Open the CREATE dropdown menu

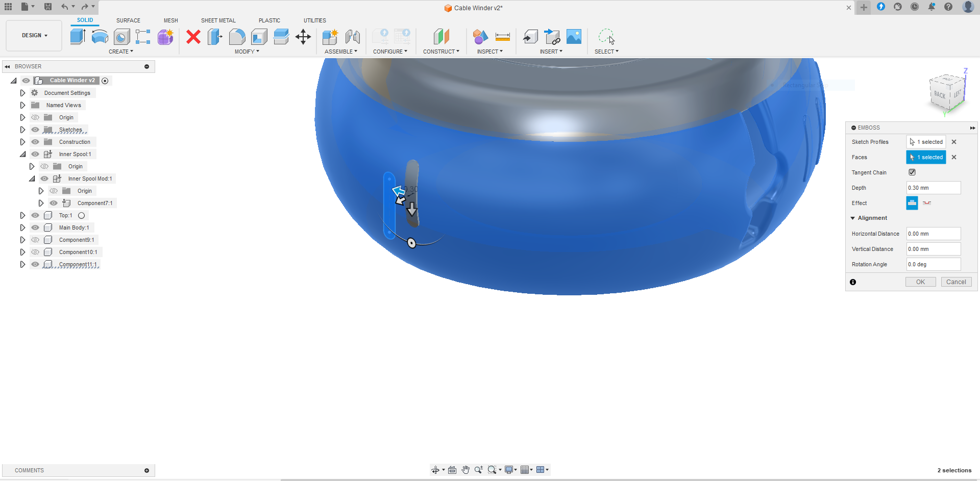(x=121, y=52)
